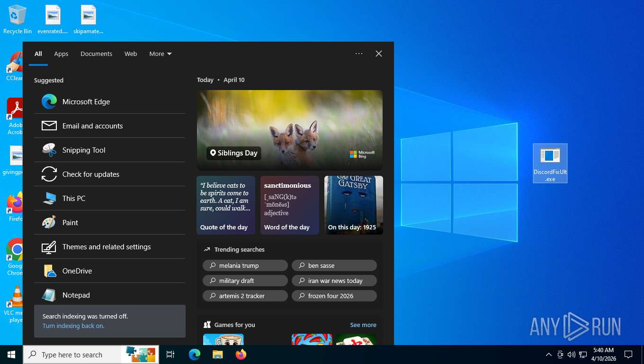The width and height of the screenshot is (644, 364).
Task: Open This PC from suggestions
Action: (x=109, y=198)
